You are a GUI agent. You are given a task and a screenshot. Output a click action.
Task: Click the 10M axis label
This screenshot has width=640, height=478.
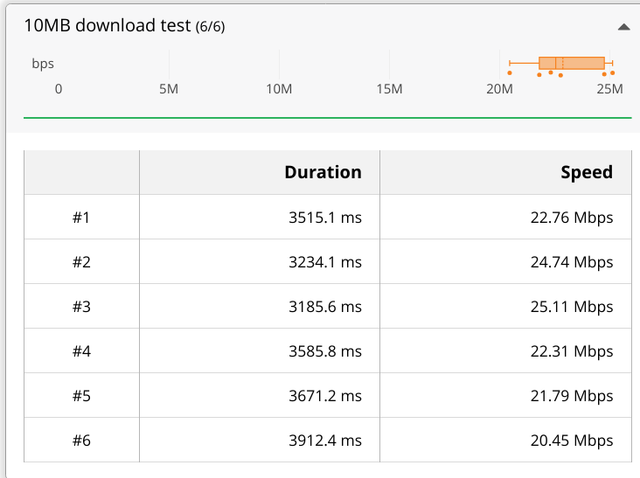[x=279, y=89]
